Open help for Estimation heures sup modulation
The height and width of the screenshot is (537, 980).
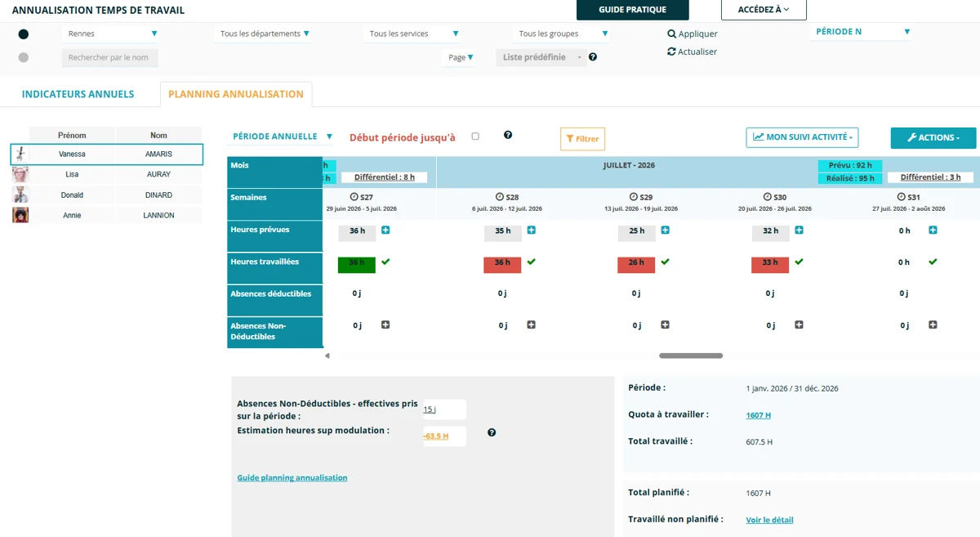[492, 432]
